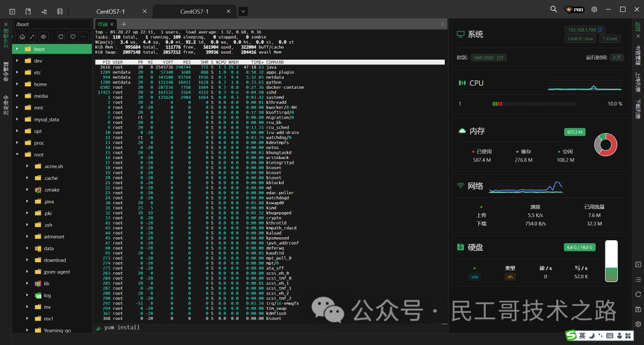This screenshot has width=644, height=345.
Task: Click the new file icon in title bar
Action: coord(28,11)
